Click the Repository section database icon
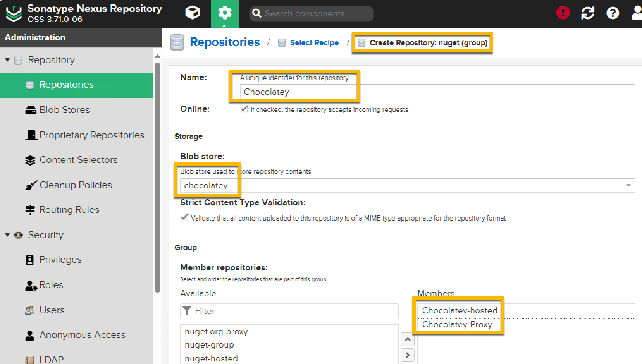Viewport: 642px width, 364px height. point(18,60)
